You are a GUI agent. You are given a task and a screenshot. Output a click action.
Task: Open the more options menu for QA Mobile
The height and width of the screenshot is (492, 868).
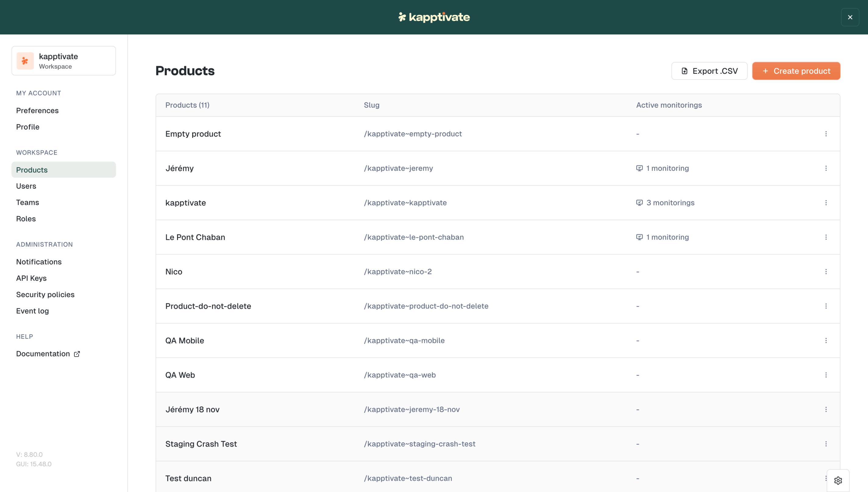tap(826, 340)
